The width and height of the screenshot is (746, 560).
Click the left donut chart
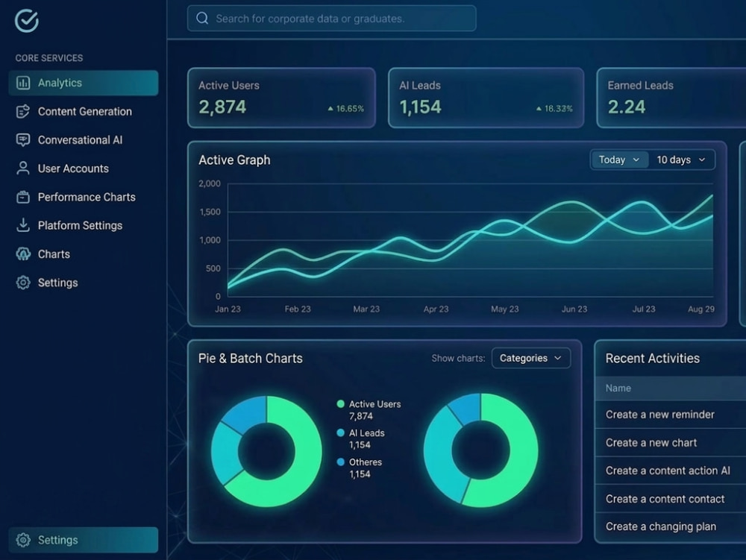[x=266, y=451]
